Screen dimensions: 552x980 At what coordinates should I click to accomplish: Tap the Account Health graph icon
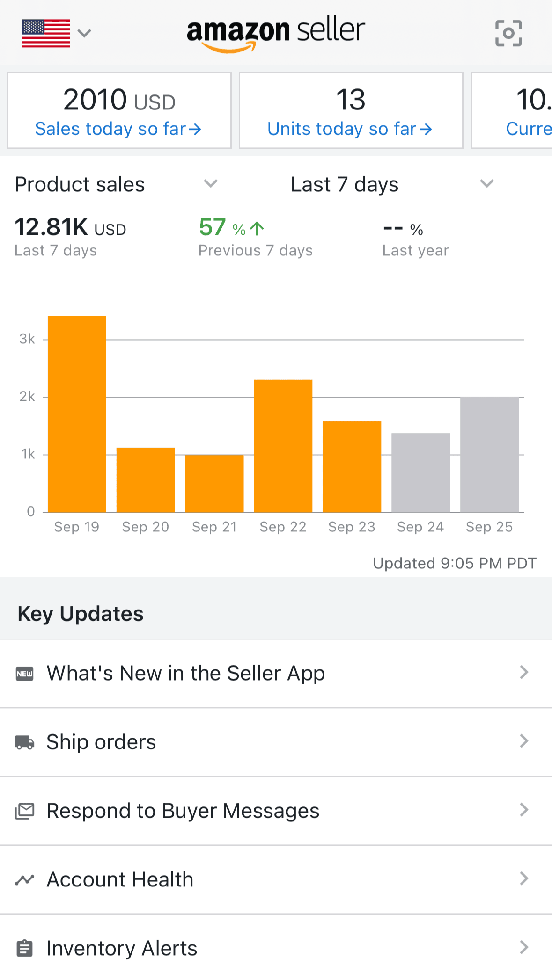coord(25,880)
